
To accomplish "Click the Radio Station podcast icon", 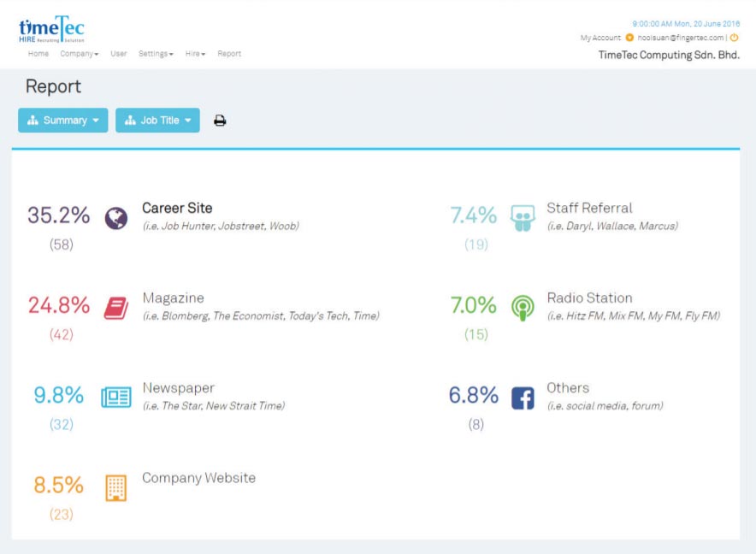I will click(x=523, y=308).
